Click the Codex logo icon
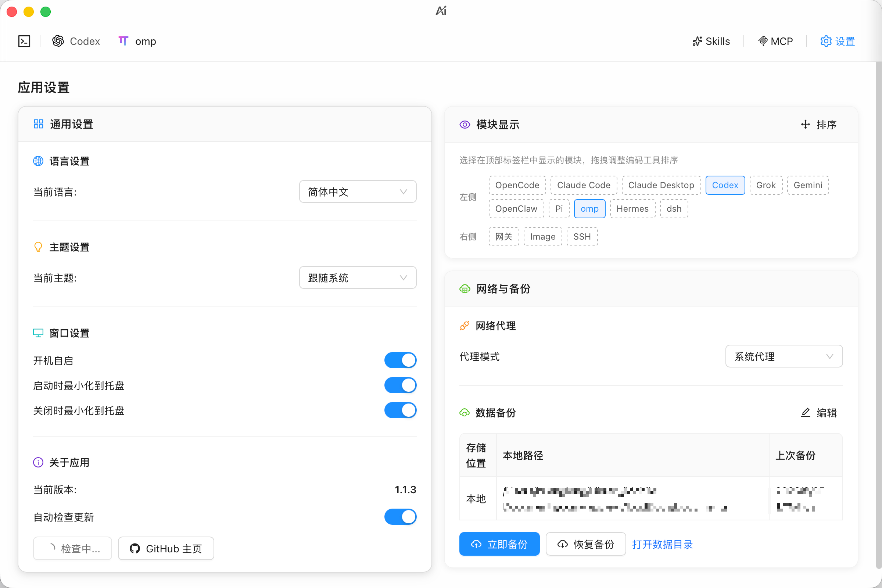882x588 pixels. point(58,41)
